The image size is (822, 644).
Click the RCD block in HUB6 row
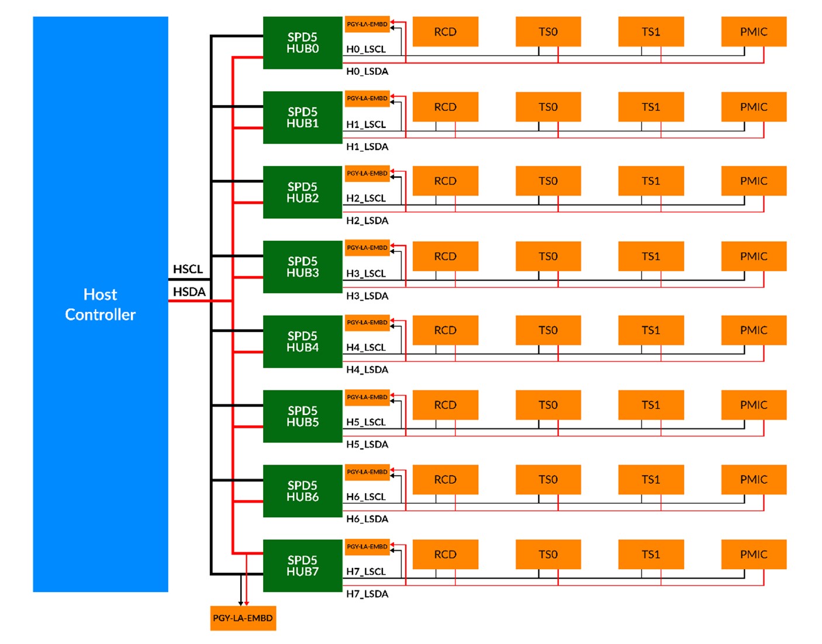(x=445, y=480)
